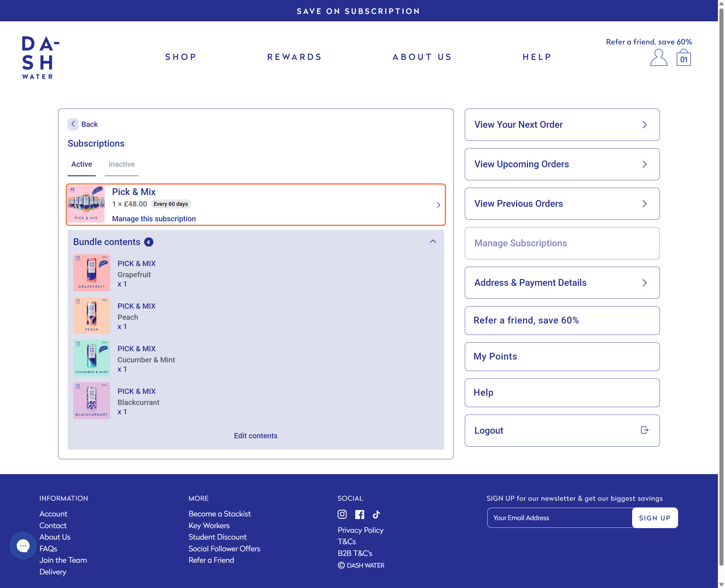725x588 pixels.
Task: Collapse the Bundle contents section chevron
Action: pos(433,241)
